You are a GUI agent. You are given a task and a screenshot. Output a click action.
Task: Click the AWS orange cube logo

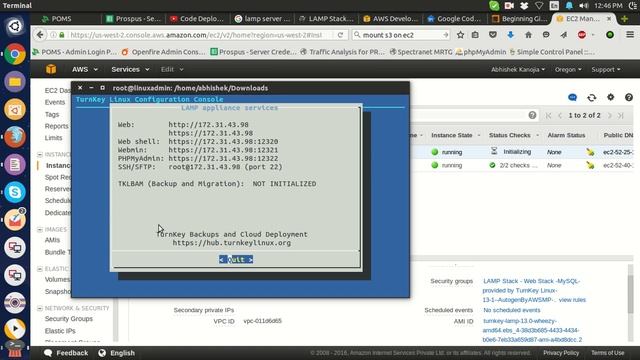pos(51,69)
